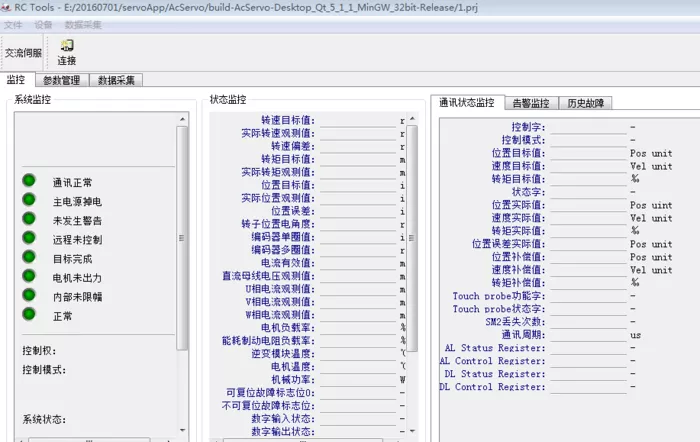This screenshot has width=700, height=442.
Task: Click the up arrow of 系统监控 scrollbar
Action: click(x=182, y=119)
